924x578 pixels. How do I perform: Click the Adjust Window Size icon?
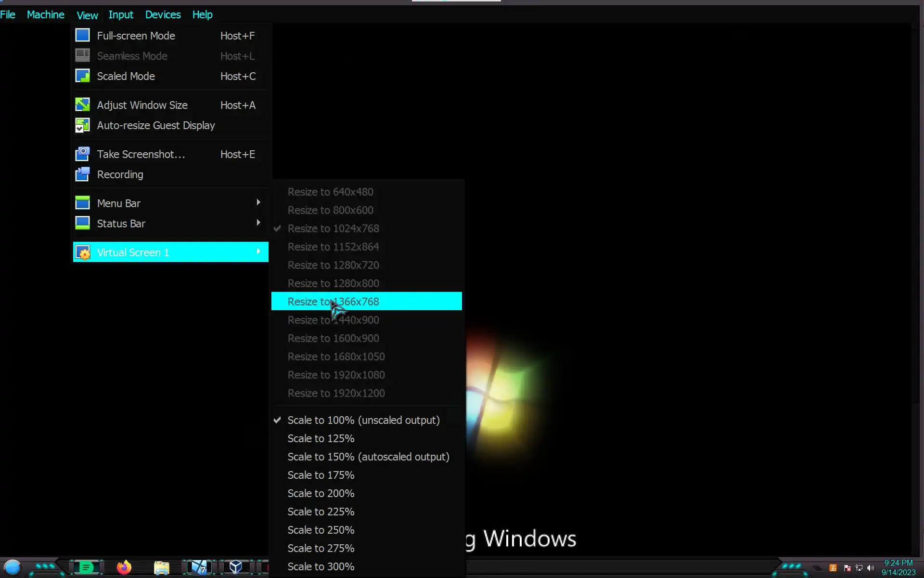82,105
